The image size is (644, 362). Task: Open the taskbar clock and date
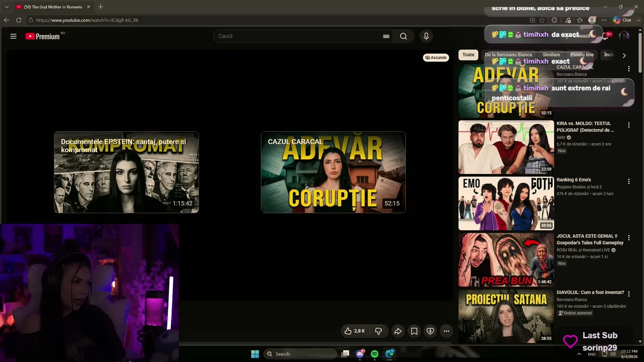[629, 354]
